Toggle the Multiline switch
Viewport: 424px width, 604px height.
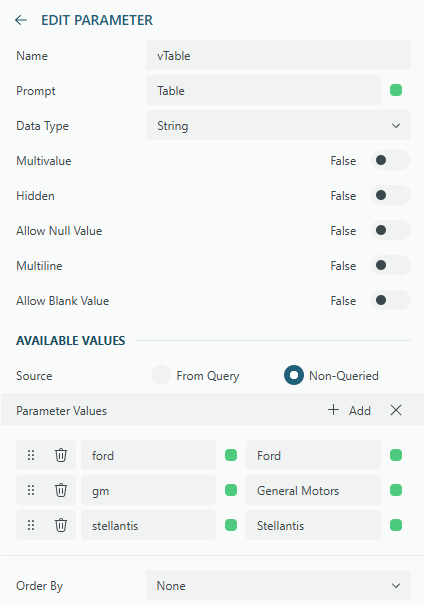390,265
